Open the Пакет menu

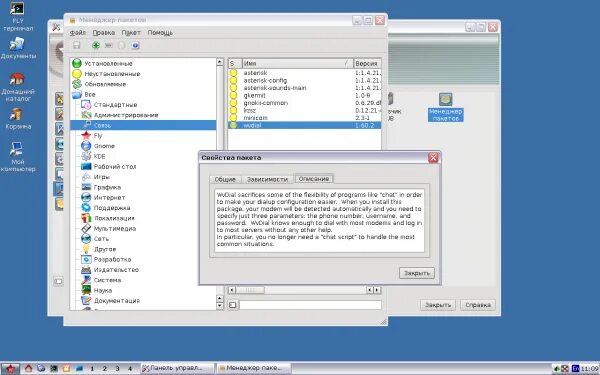click(131, 33)
